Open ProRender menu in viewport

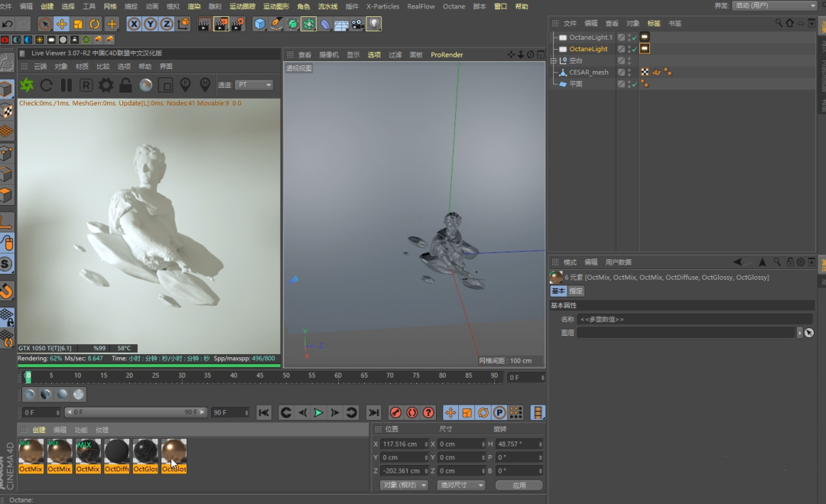tap(447, 55)
